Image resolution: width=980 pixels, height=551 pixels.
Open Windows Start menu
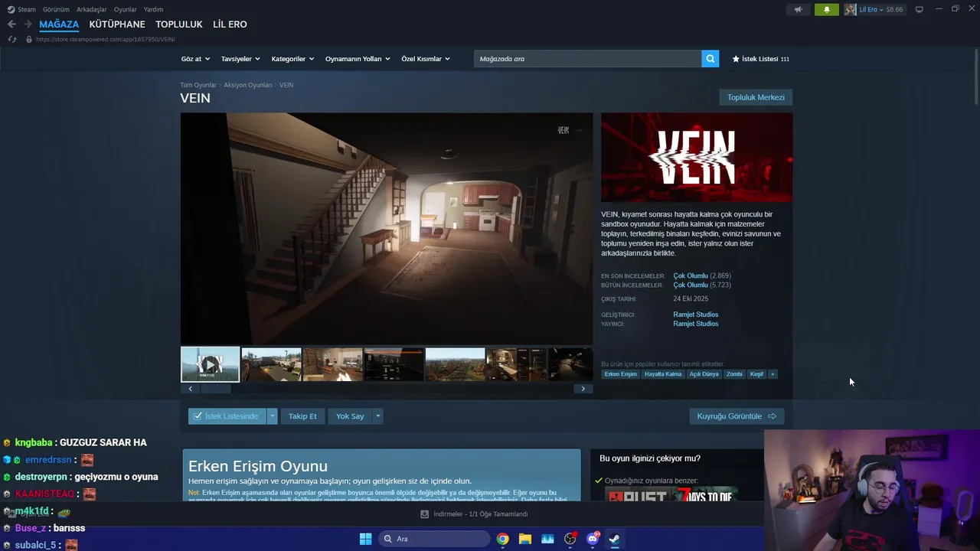pos(365,539)
